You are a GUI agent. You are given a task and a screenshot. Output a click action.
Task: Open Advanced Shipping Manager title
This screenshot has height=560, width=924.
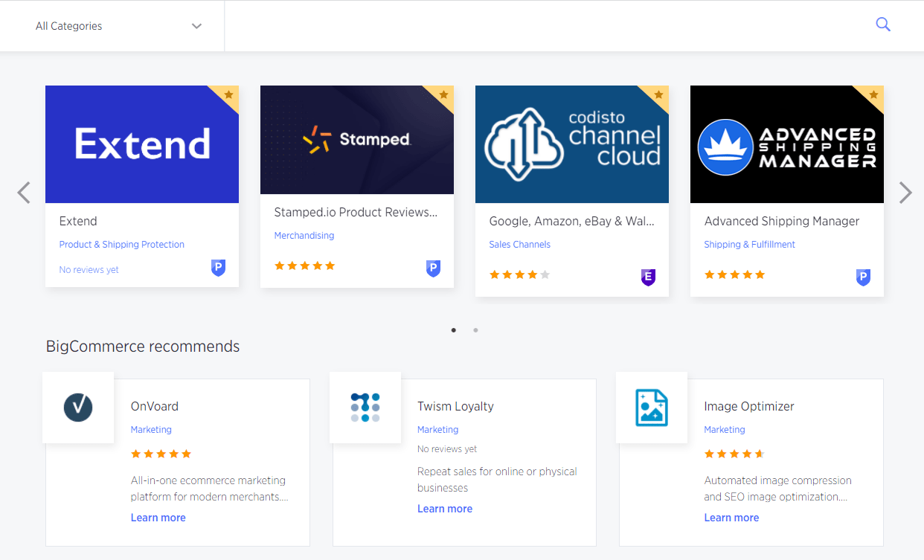pyautogui.click(x=782, y=221)
